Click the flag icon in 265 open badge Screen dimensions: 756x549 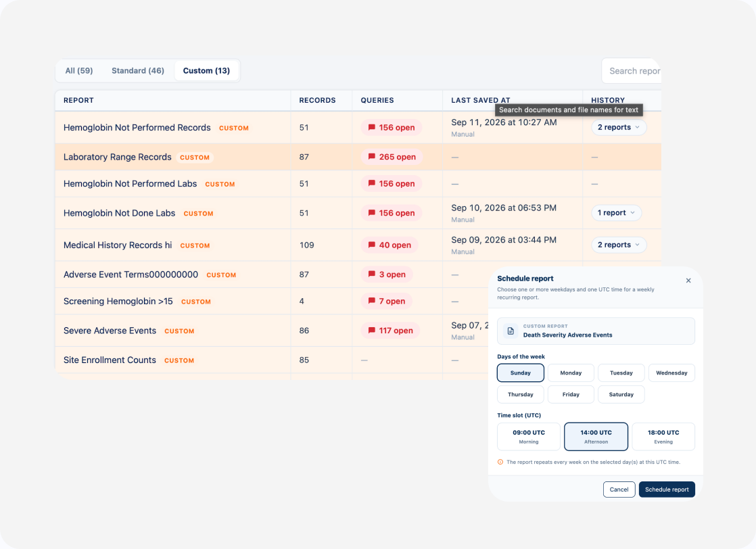coord(372,157)
